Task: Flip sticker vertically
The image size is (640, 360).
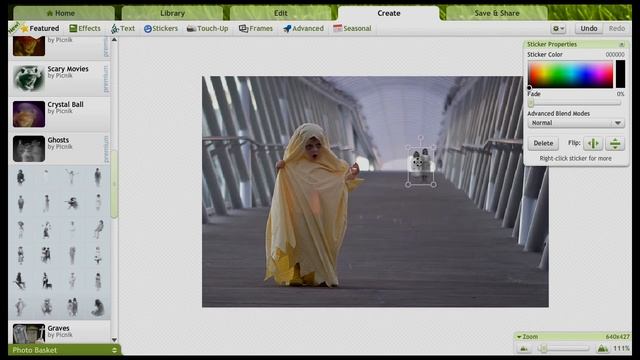Action: [615, 143]
